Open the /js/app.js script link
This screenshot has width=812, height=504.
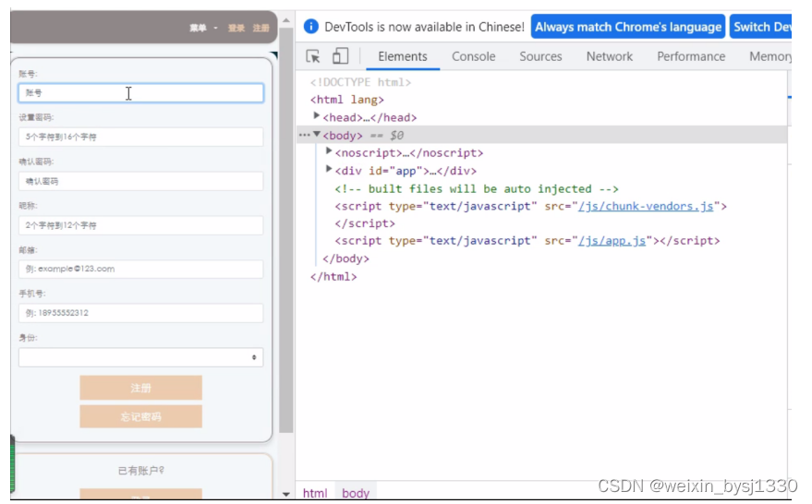point(612,241)
